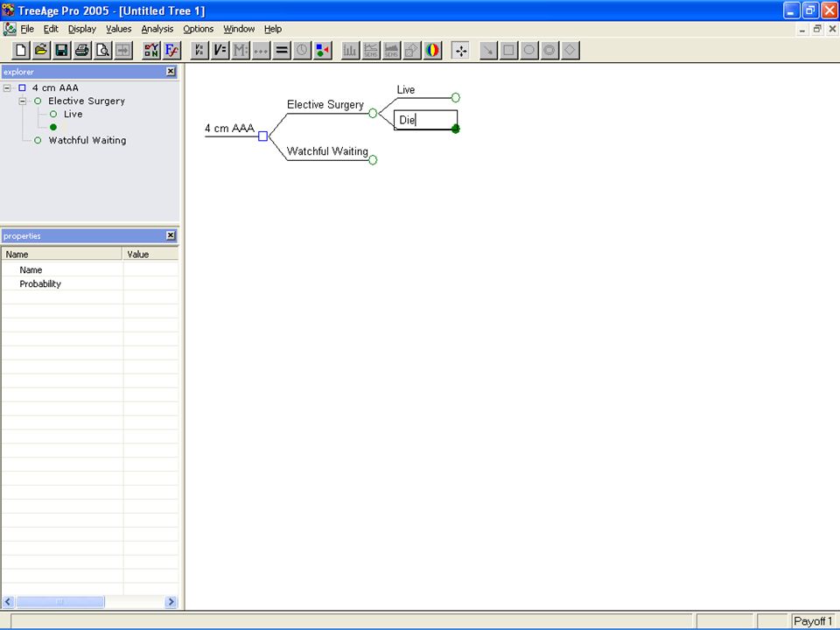Screen dimensions: 840x630
Task: Click the Probability property row
Action: click(x=90, y=283)
